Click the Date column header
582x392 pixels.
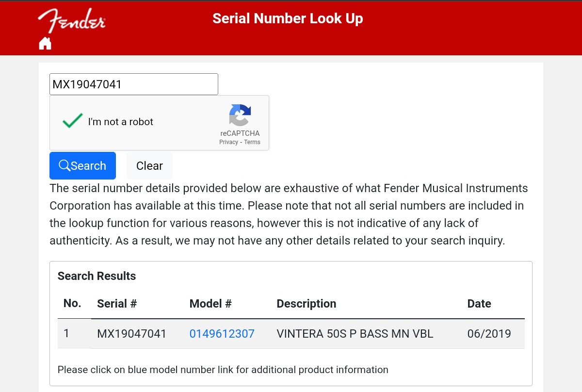point(479,304)
